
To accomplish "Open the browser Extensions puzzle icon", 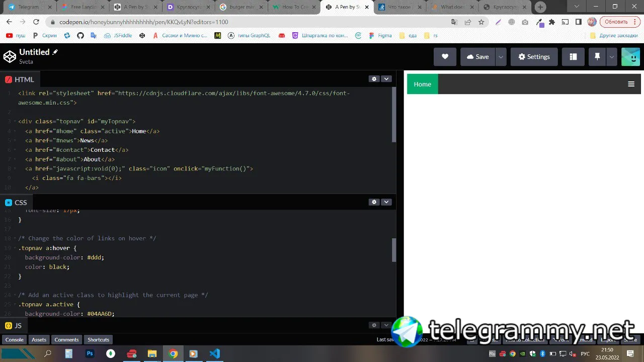I will [552, 22].
